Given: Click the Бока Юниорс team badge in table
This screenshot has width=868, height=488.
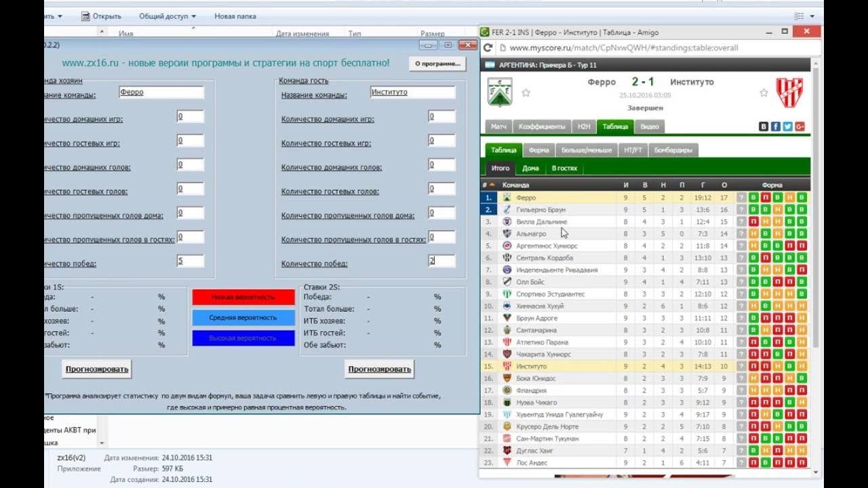Looking at the screenshot, I should click(507, 378).
